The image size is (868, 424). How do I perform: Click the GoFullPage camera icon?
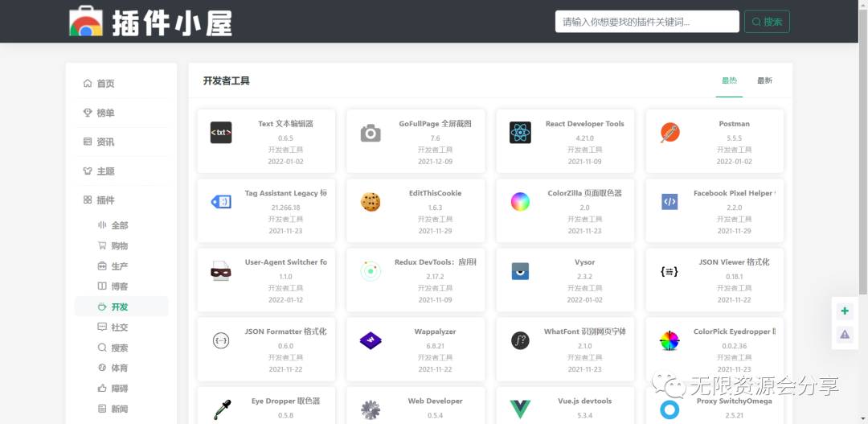tap(371, 133)
